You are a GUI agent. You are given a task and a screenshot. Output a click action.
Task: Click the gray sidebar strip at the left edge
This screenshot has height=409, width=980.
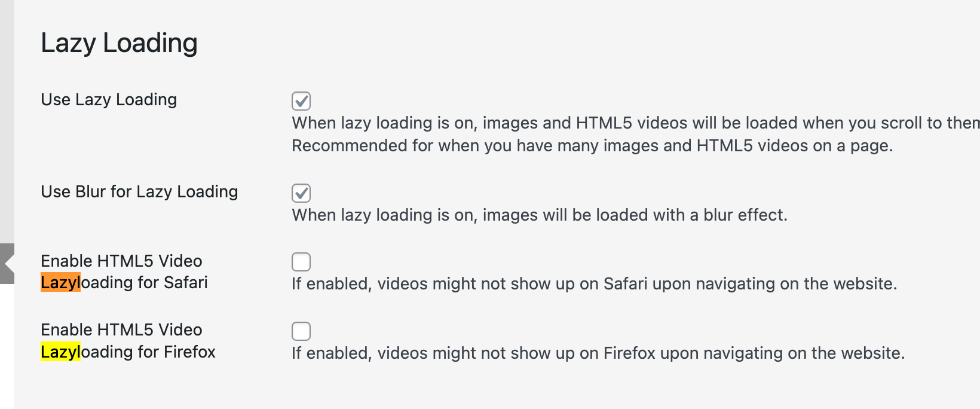(7, 120)
